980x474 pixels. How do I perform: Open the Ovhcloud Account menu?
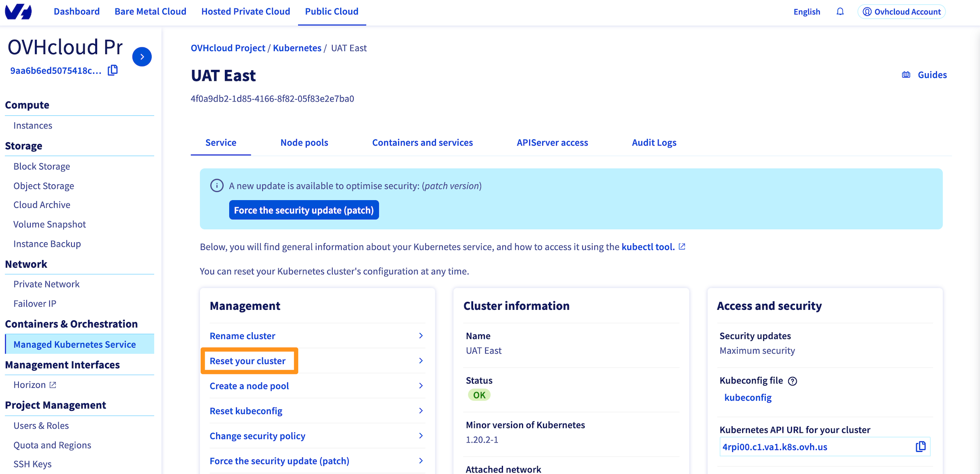(902, 11)
